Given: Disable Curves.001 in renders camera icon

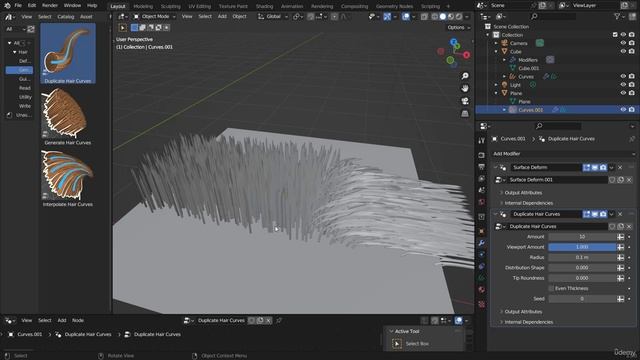Looking at the screenshot, I should click(631, 110).
